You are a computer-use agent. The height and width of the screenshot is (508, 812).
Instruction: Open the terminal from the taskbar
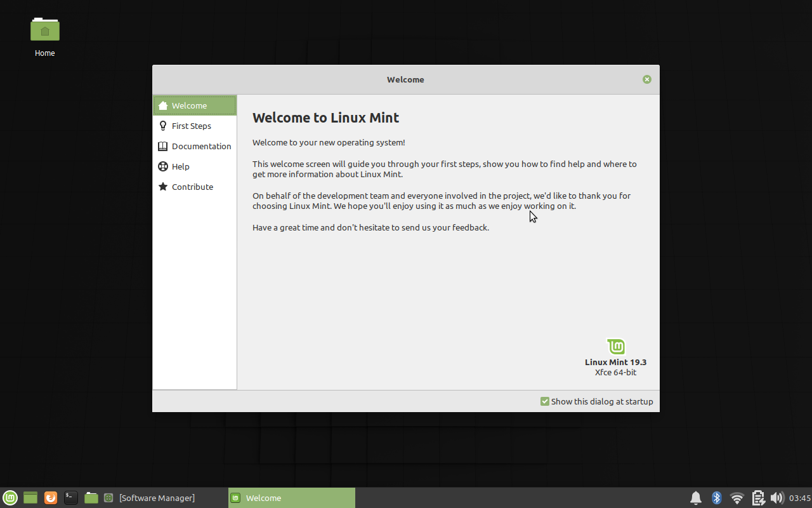(x=70, y=498)
